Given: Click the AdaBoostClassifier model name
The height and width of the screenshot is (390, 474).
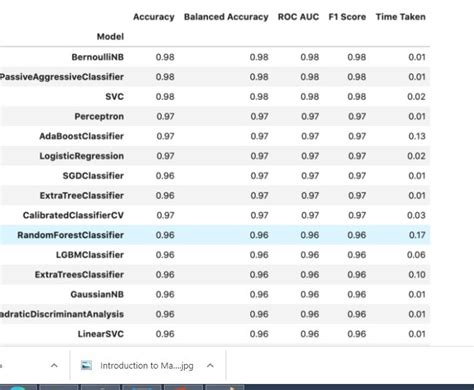Looking at the screenshot, I should pyautogui.click(x=81, y=136).
